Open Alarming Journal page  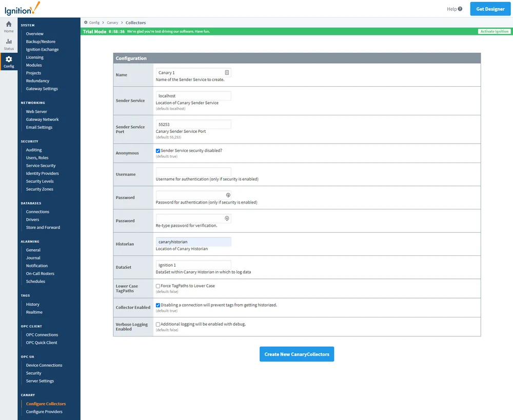[x=33, y=258]
